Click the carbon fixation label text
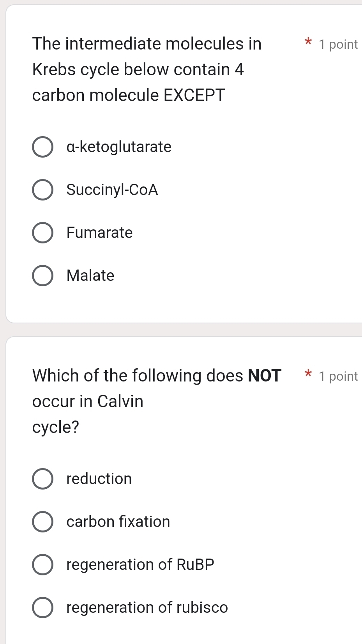Screen dimensions: 362x644 tap(118, 522)
